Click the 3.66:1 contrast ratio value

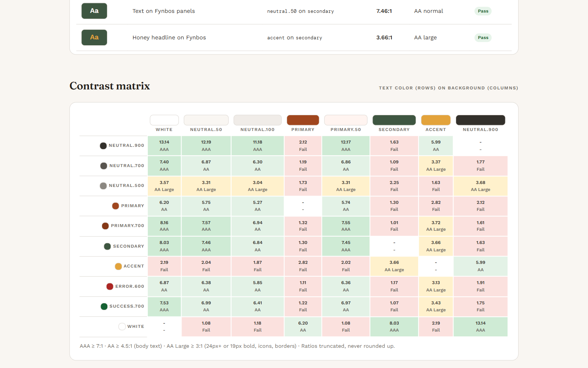[x=384, y=38]
